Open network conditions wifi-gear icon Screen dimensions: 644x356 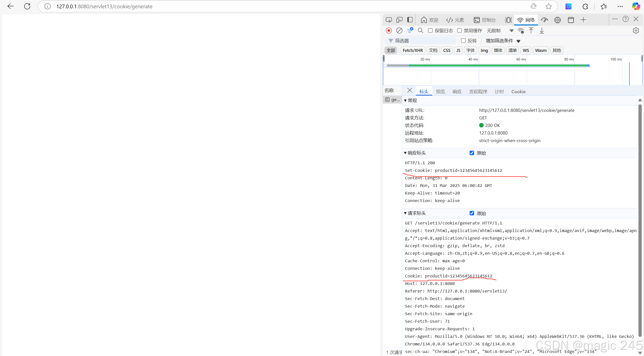click(521, 31)
